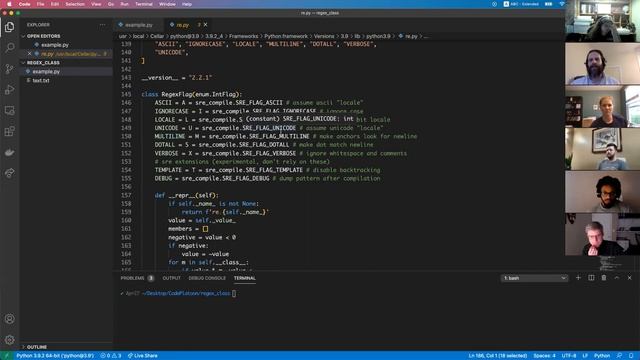Open the View menu
The image size is (640, 360).
click(96, 4)
